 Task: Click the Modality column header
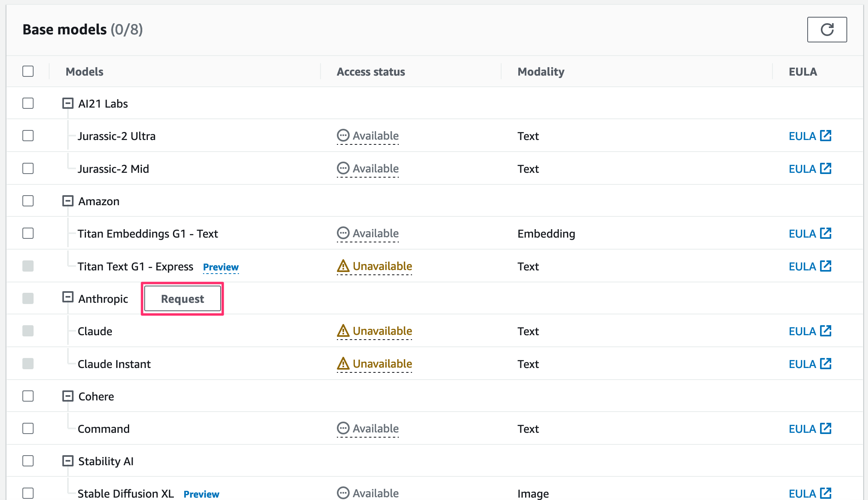click(541, 72)
